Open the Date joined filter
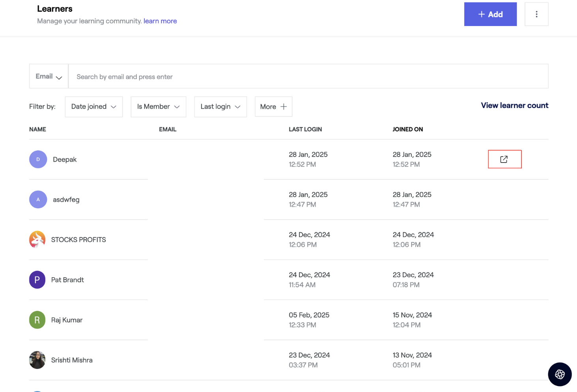 [94, 107]
